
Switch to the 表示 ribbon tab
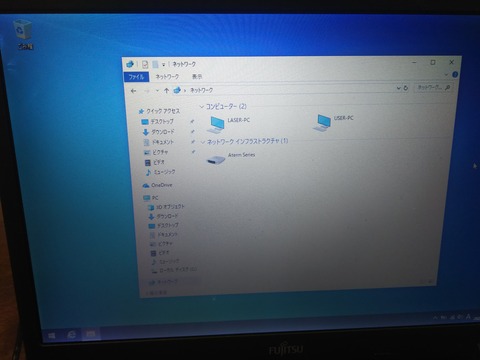[x=197, y=77]
